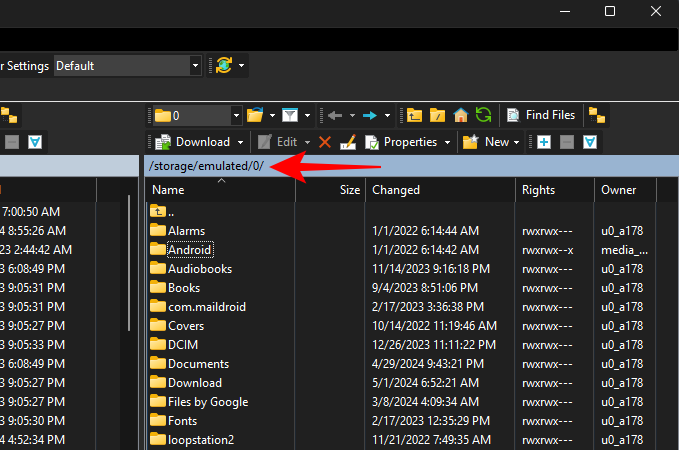The image size is (679, 450).
Task: Go to the root directory icon
Action: pyautogui.click(x=438, y=115)
